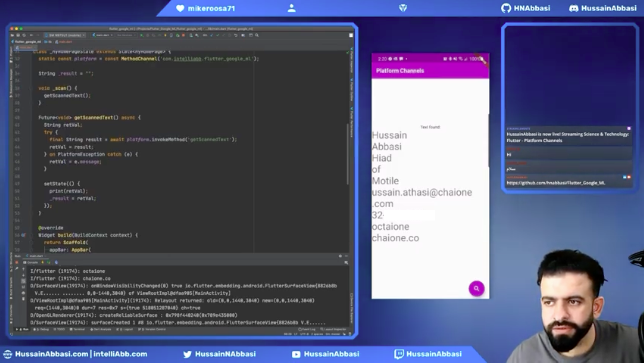Click the toolbar Search Everywhere magnifier
This screenshot has width=644, height=363.
pos(257,35)
